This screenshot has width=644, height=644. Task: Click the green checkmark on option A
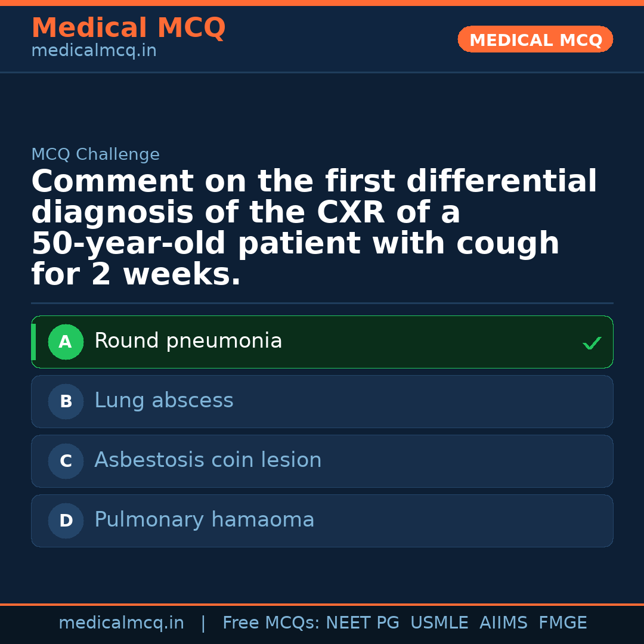pos(592,343)
